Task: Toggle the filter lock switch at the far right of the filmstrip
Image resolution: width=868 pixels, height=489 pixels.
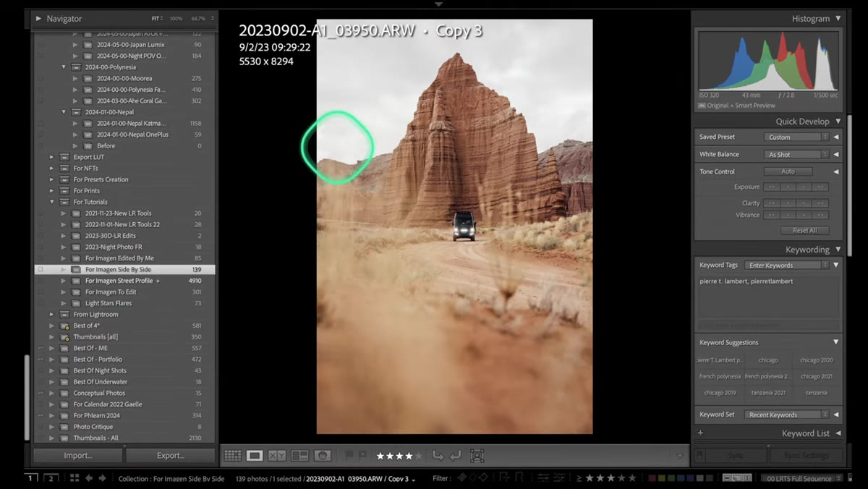Action: point(850,478)
